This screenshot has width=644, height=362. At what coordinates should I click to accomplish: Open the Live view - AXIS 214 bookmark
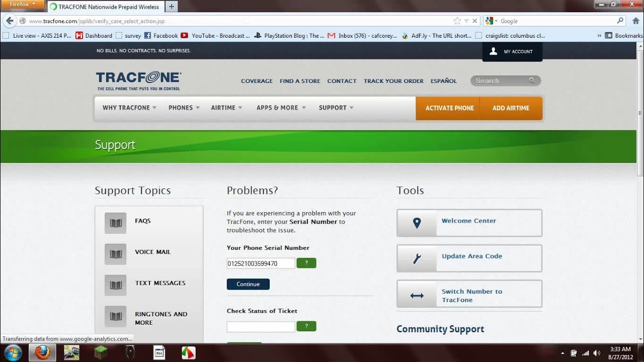pos(37,36)
